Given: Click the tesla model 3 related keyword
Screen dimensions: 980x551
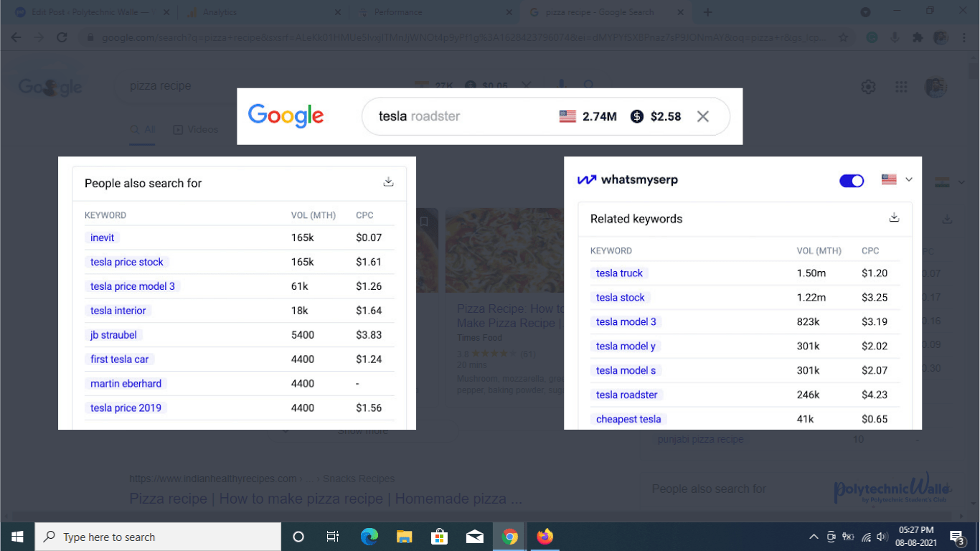Looking at the screenshot, I should [626, 322].
